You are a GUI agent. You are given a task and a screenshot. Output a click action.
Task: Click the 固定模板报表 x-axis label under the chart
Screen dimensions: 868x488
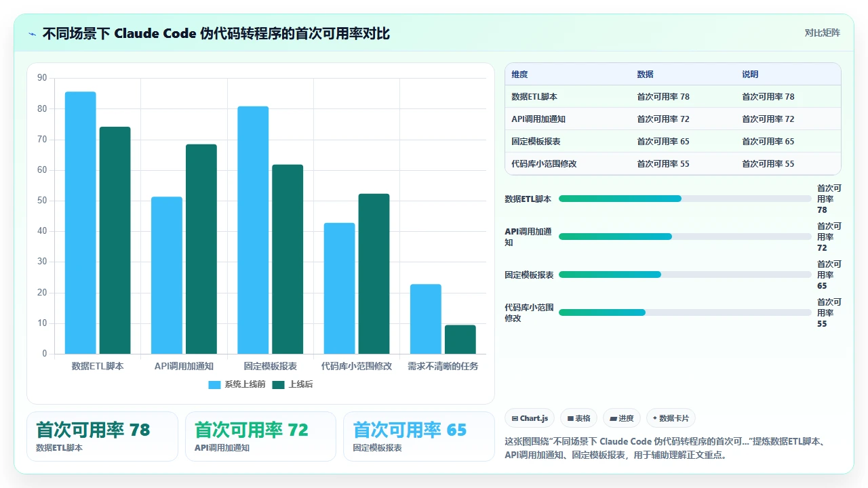point(271,366)
